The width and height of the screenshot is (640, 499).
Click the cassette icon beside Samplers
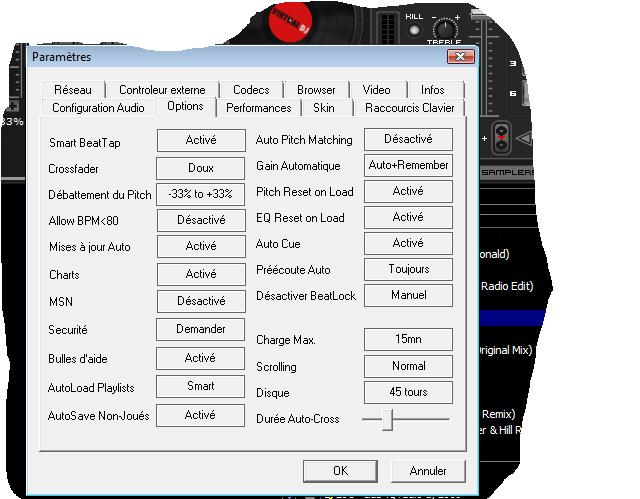click(x=501, y=139)
